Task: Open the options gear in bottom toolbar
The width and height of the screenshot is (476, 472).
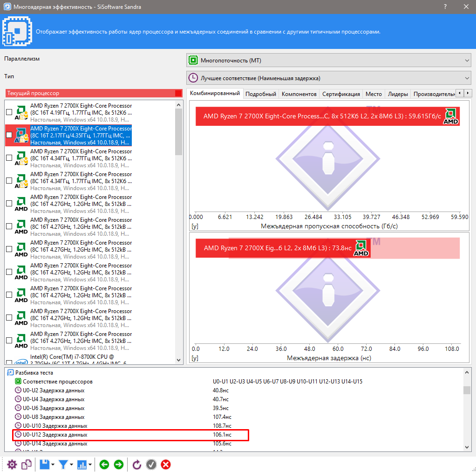Action: [12, 465]
